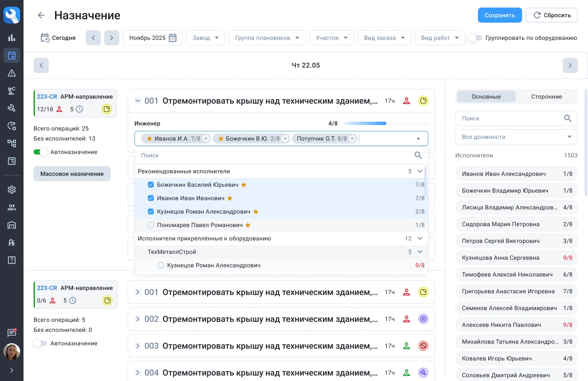This screenshot has height=381, width=588.
Task: Click the Массовое назначение button
Action: point(72,174)
